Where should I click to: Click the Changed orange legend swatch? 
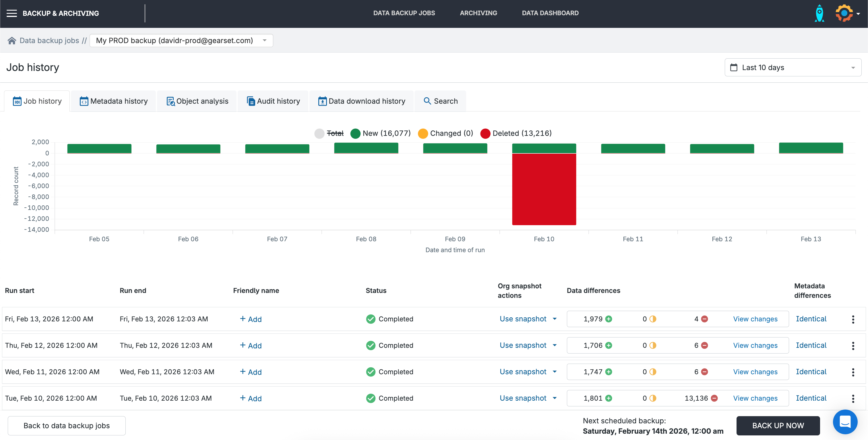point(423,134)
